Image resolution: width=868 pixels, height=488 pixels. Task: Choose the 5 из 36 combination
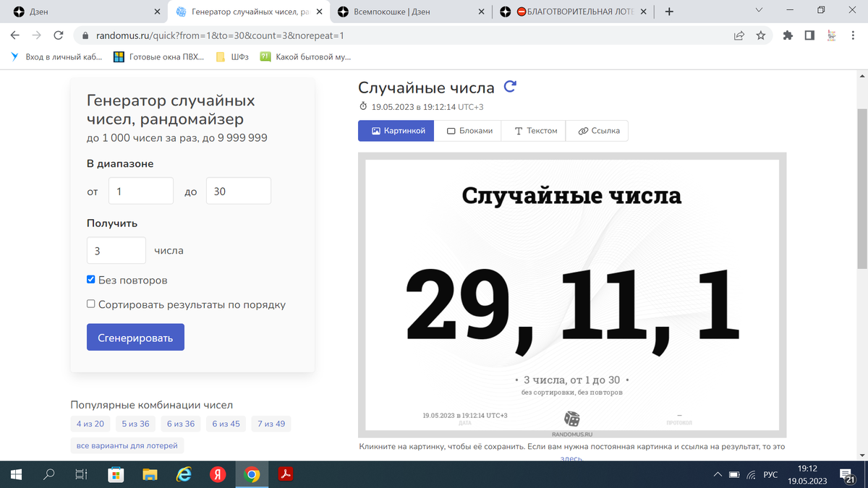[x=135, y=424]
